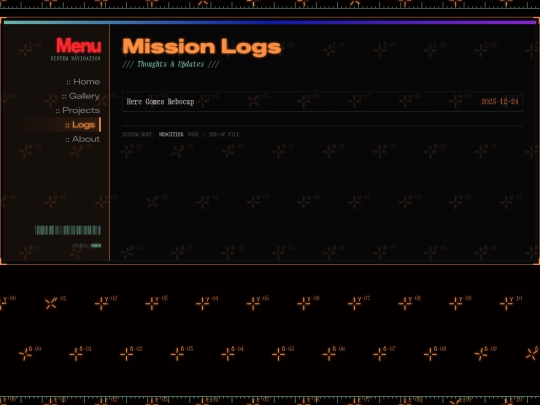Open the Projects menu item
Image resolution: width=540 pixels, height=405 pixels.
[78, 110]
